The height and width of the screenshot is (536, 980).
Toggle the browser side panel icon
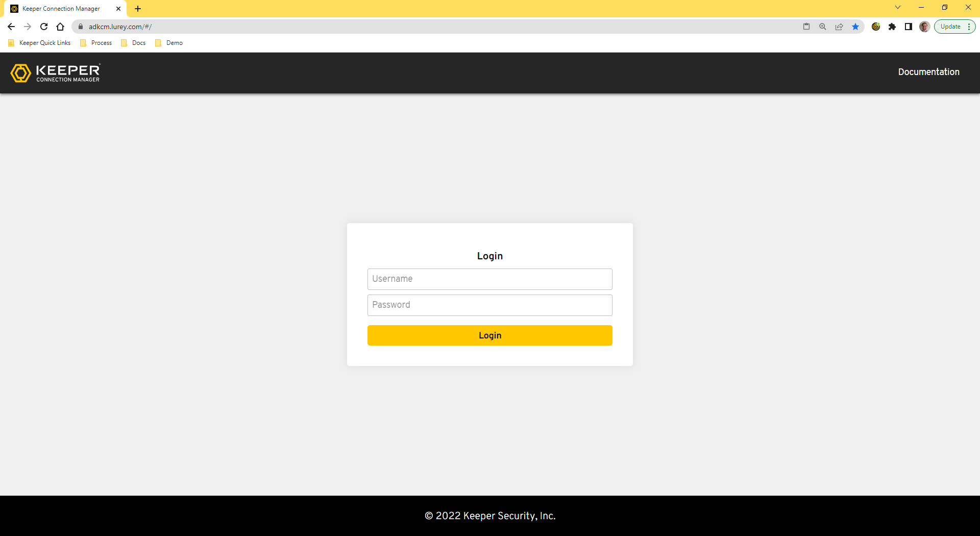pyautogui.click(x=909, y=27)
